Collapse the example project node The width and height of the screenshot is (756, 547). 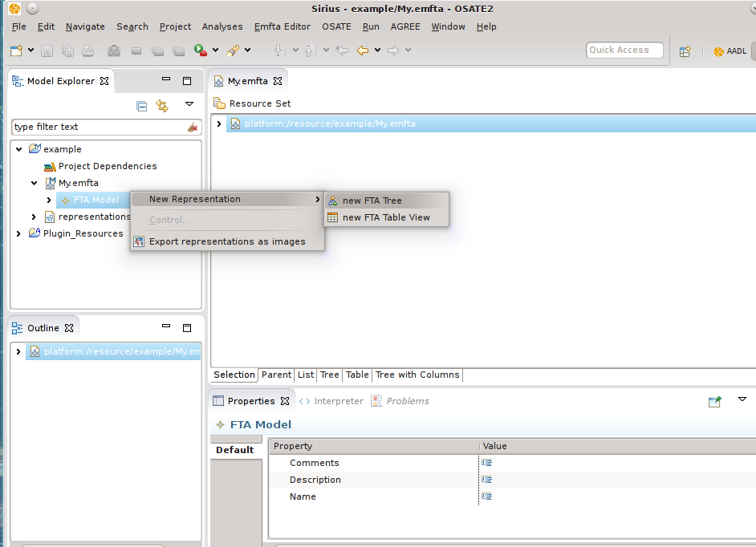tap(18, 149)
